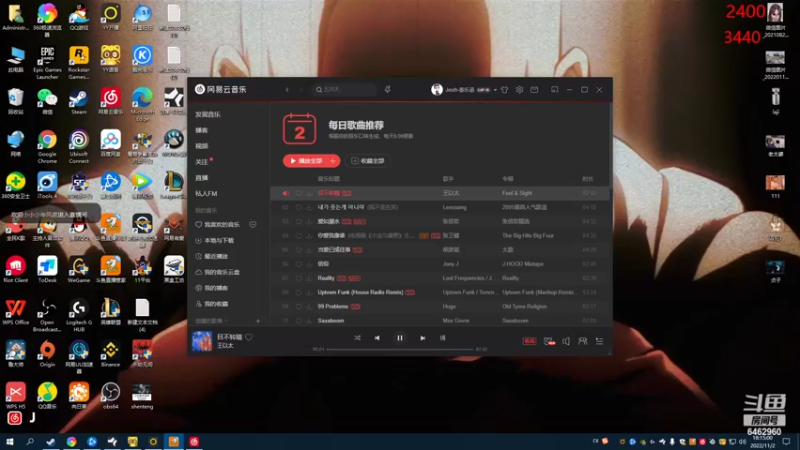Open album link J HOOD Mixtape

pyautogui.click(x=522, y=264)
